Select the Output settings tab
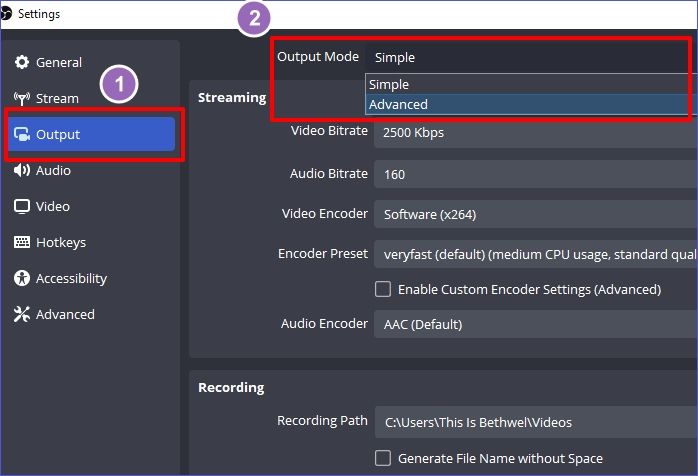 (91, 134)
